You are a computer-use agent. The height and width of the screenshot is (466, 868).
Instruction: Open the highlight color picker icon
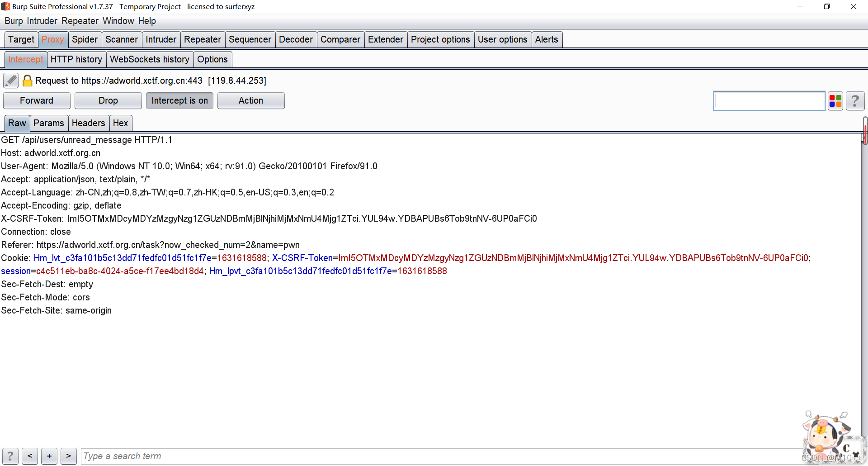point(835,101)
